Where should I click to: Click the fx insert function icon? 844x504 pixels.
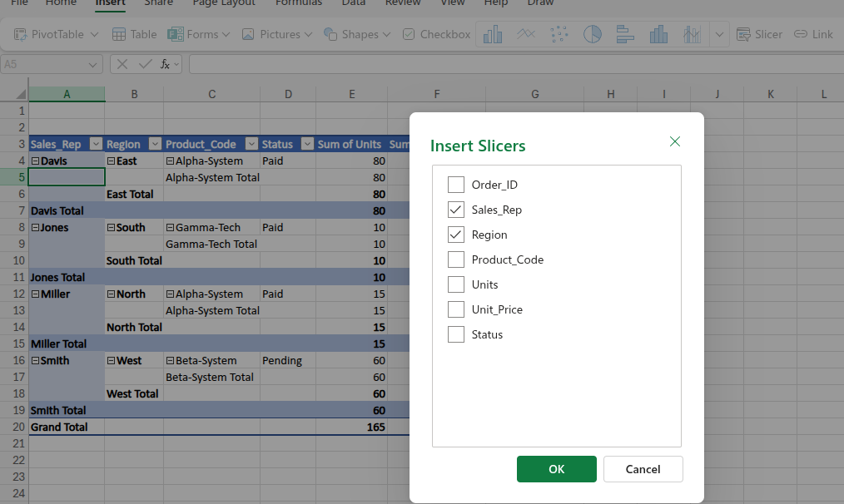[166, 64]
